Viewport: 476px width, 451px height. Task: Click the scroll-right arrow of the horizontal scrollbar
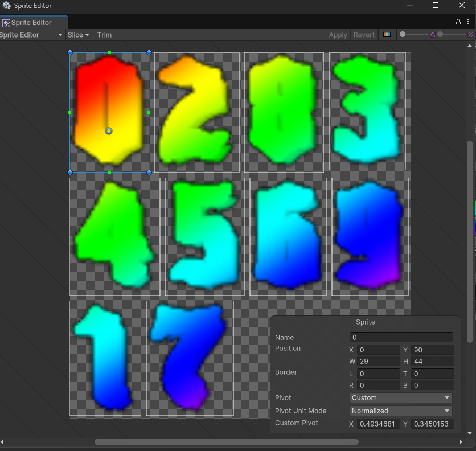click(x=461, y=442)
